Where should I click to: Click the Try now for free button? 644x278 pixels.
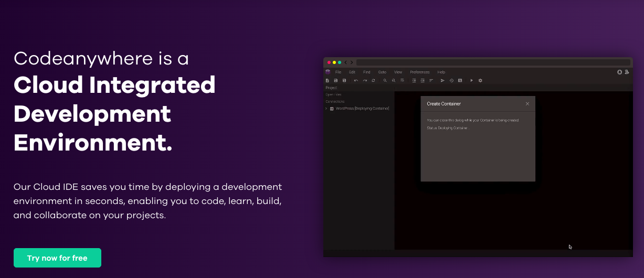tap(57, 258)
